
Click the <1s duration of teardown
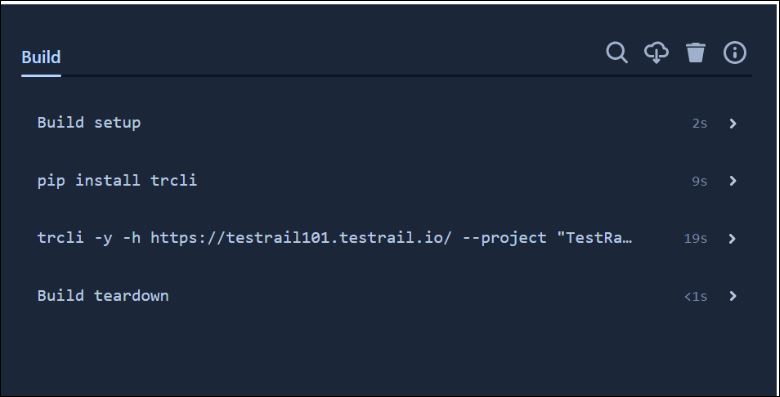695,297
